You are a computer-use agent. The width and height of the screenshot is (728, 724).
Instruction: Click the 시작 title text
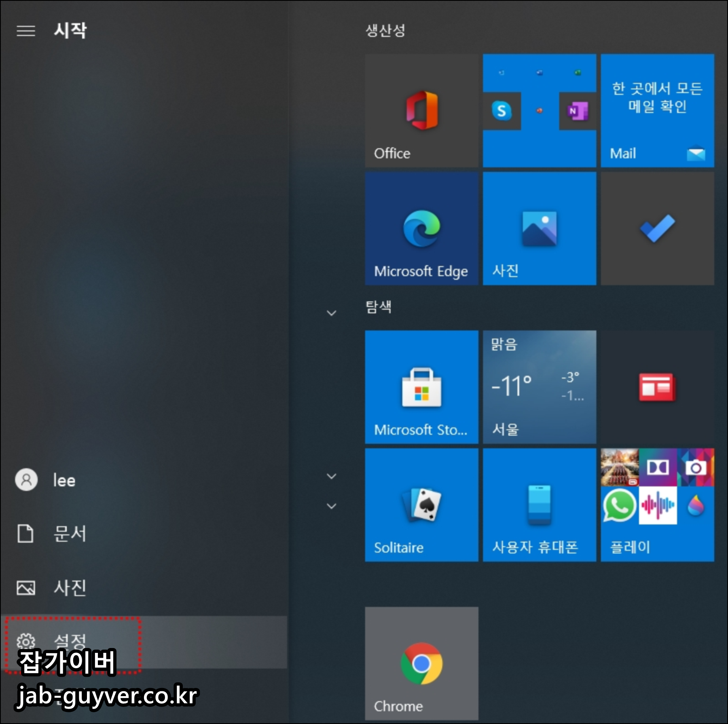click(70, 30)
